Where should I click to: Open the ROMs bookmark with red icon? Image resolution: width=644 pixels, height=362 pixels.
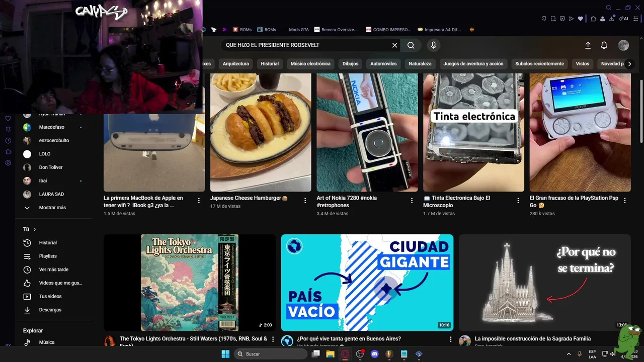pos(242,30)
